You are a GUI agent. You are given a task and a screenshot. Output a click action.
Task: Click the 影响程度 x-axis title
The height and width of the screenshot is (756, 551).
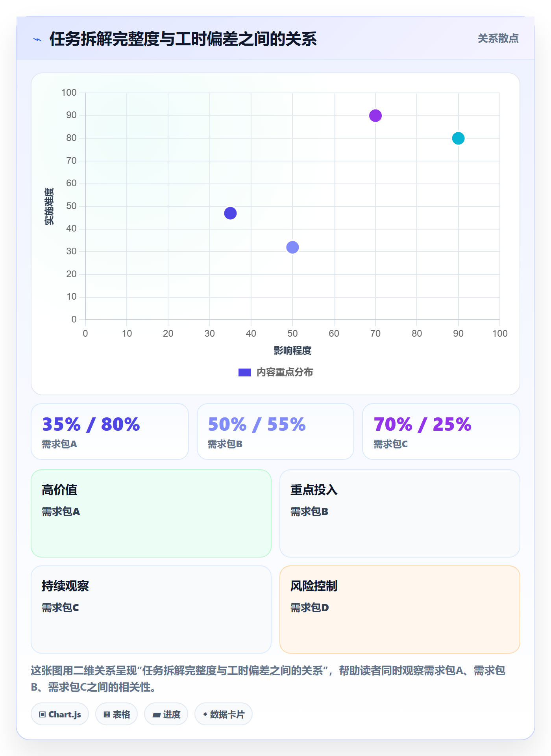(x=292, y=350)
